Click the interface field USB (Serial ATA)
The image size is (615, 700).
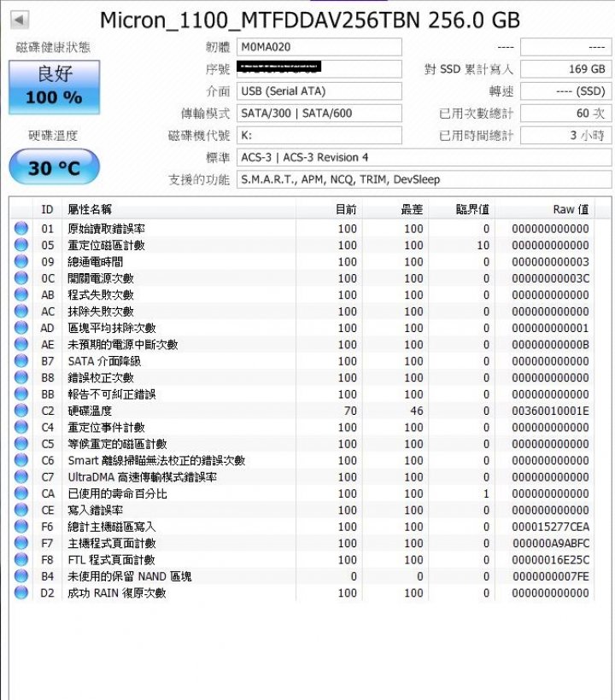point(319,91)
